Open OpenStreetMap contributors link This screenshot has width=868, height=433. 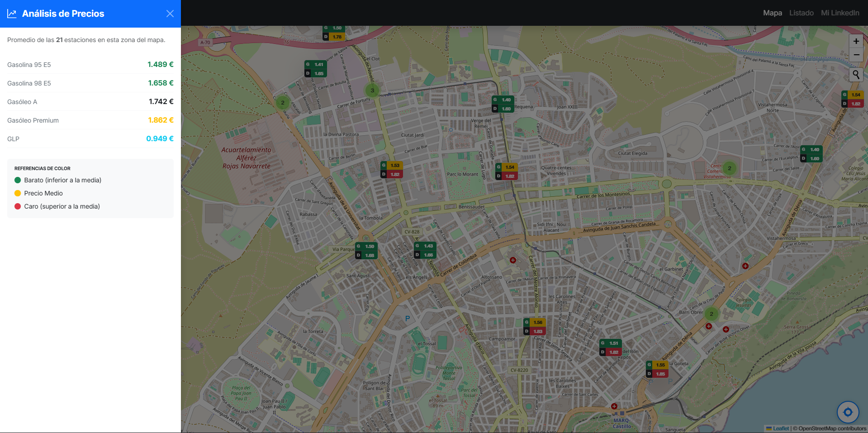pyautogui.click(x=832, y=428)
